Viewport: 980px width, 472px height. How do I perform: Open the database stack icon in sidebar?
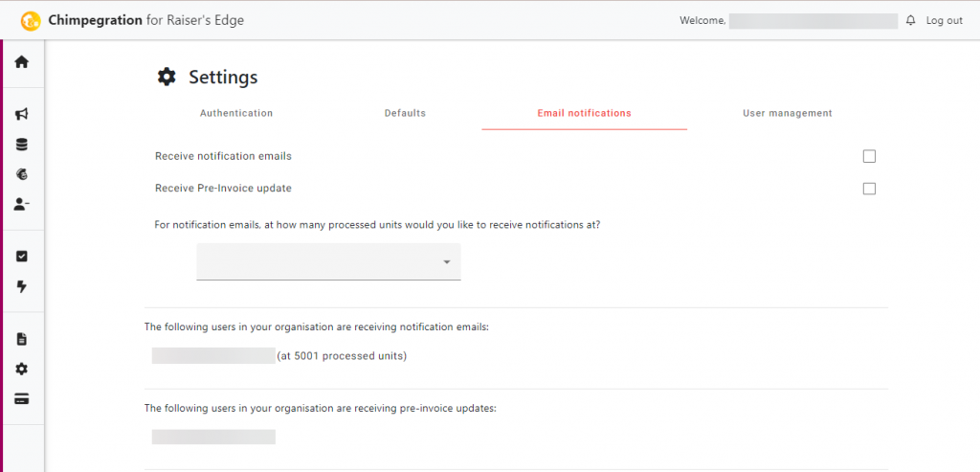22,145
